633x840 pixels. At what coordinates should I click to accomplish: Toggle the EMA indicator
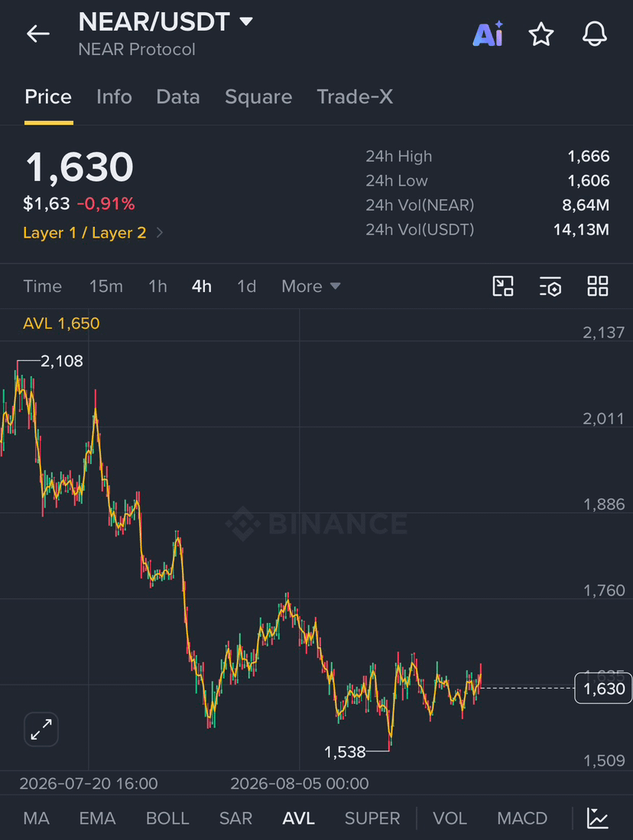[98, 818]
